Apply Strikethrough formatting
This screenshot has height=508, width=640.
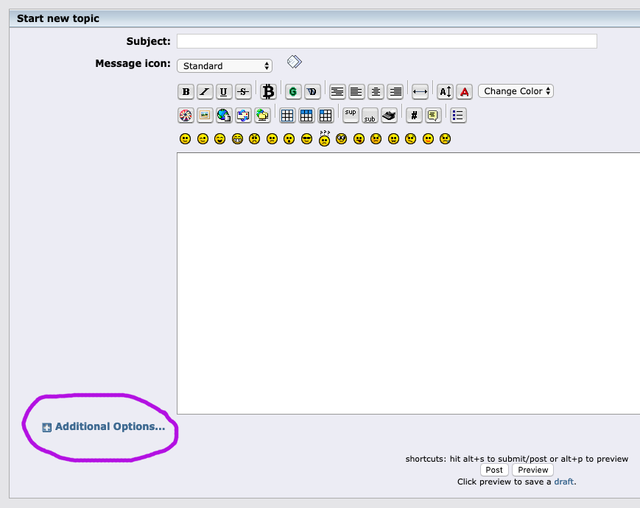[x=243, y=91]
